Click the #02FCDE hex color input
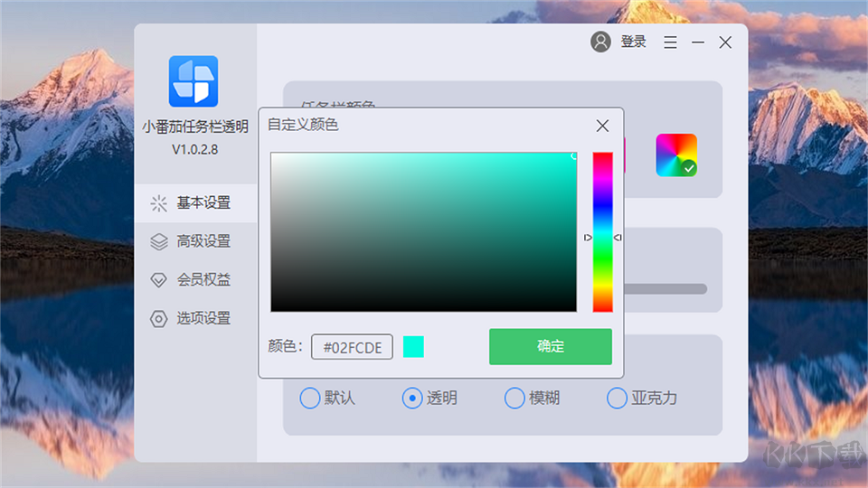The image size is (868, 488). point(352,347)
